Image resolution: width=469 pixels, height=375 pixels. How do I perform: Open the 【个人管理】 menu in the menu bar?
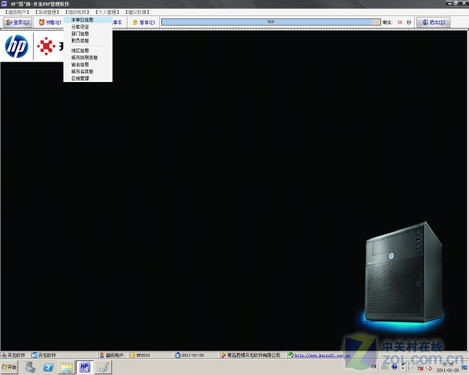tap(107, 12)
